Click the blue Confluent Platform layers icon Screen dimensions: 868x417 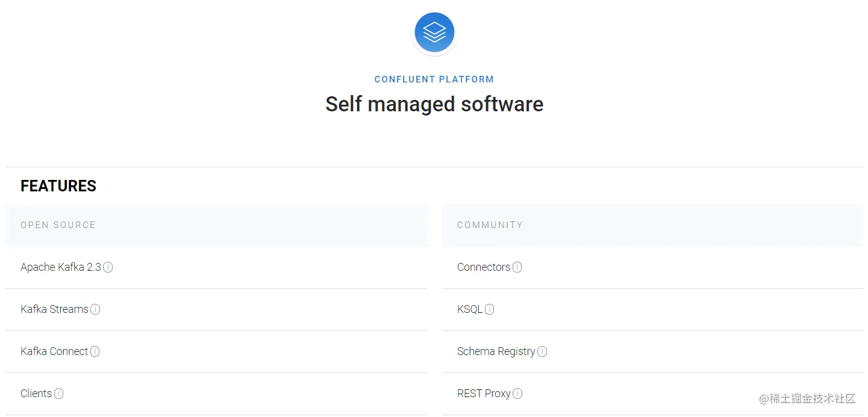(434, 32)
